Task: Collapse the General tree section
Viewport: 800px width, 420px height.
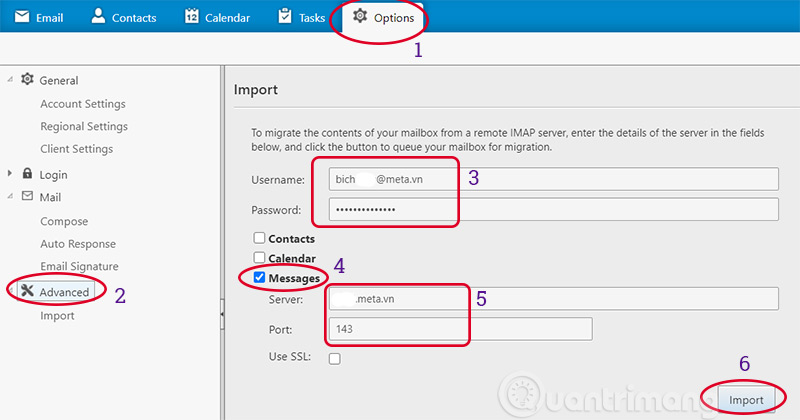Action: (x=10, y=79)
